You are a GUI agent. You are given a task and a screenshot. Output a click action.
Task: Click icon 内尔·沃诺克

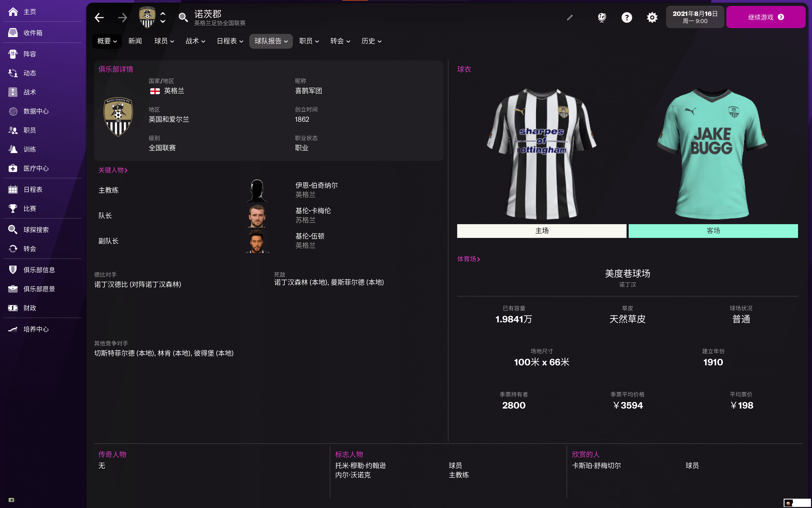tap(353, 475)
